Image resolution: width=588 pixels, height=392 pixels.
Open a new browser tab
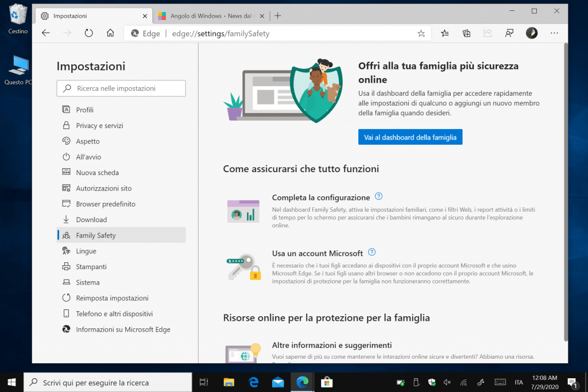[x=277, y=15]
